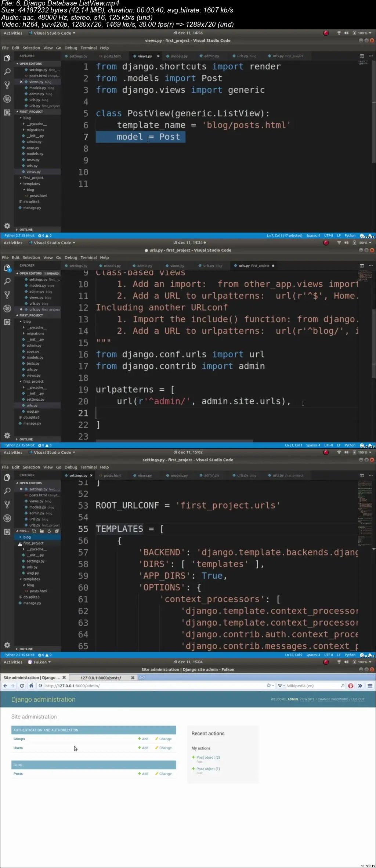Expand first_project folder in views.py frame
This screenshot has height=868, width=376.
[x=20, y=178]
